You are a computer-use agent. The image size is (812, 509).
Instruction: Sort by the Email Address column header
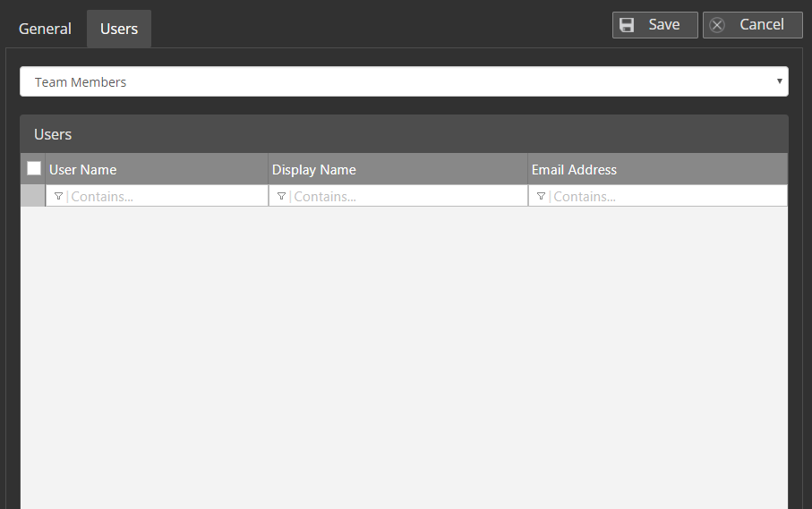tap(658, 169)
